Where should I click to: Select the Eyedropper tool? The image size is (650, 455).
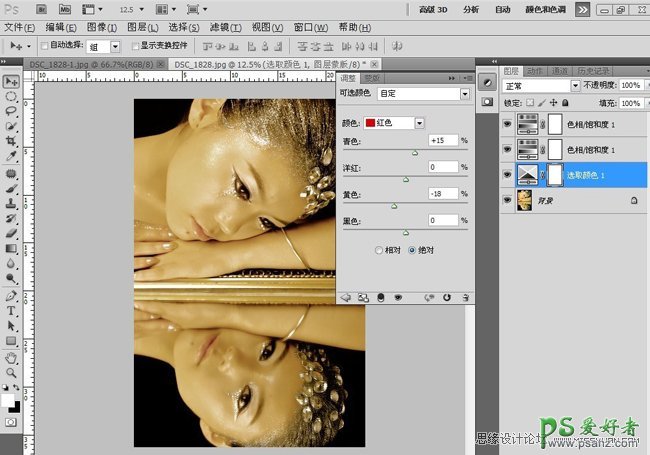[x=11, y=157]
